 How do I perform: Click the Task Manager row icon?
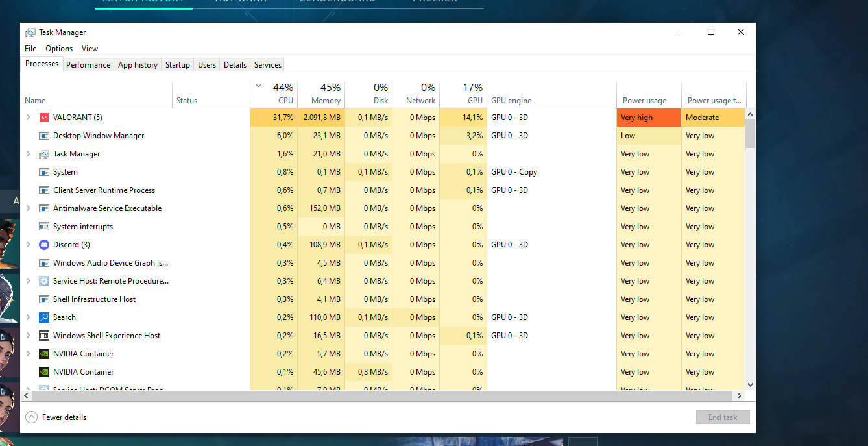pyautogui.click(x=44, y=154)
